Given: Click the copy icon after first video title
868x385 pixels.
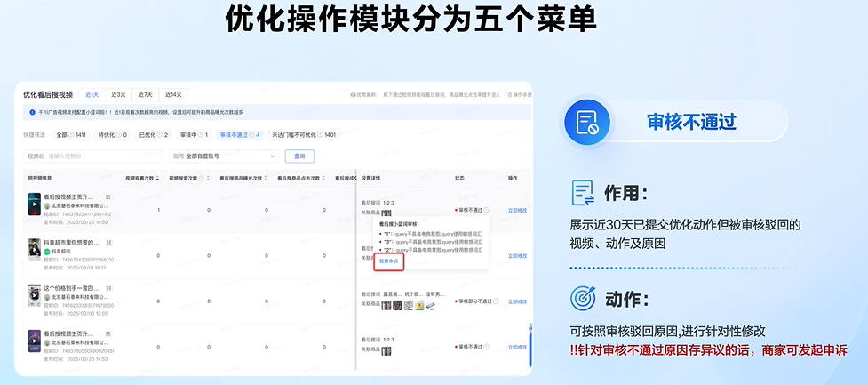Looking at the screenshot, I should click(x=108, y=197).
